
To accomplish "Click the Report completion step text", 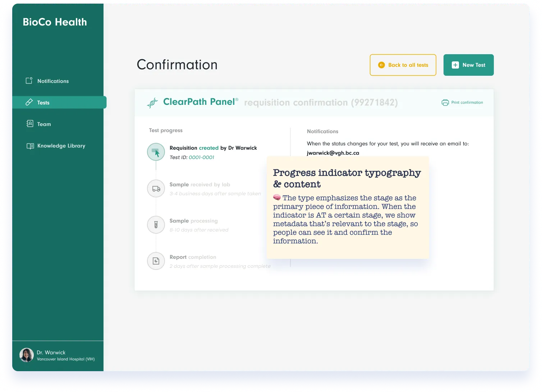I will click(193, 257).
